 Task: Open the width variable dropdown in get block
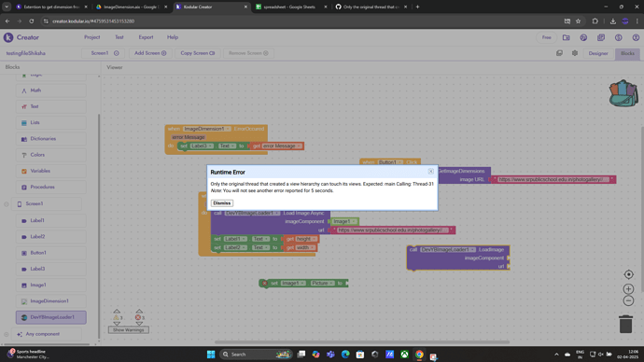[x=305, y=247]
